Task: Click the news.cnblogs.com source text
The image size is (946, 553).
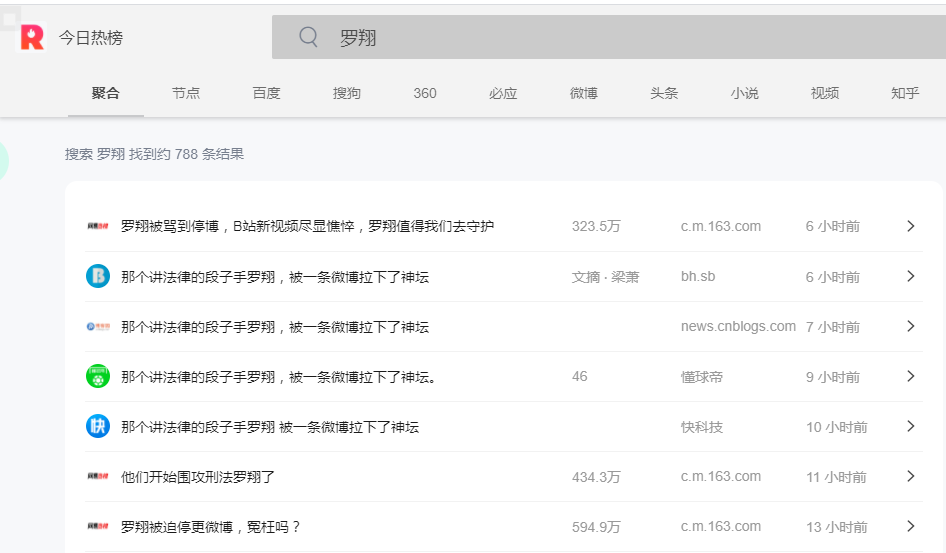Action: (x=738, y=326)
